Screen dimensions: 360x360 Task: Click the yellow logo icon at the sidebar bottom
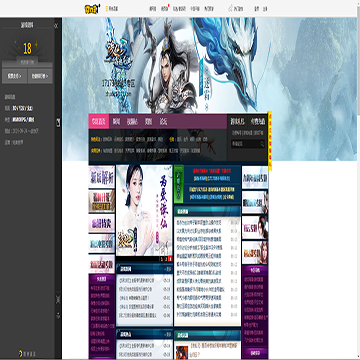21,353
